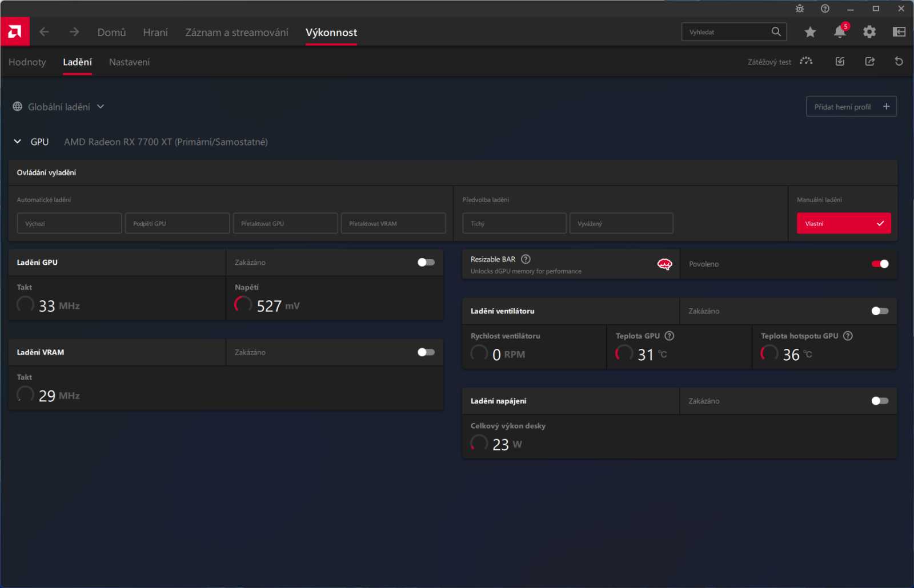Select Vlastní manual tuning
914x588 pixels.
coord(844,223)
